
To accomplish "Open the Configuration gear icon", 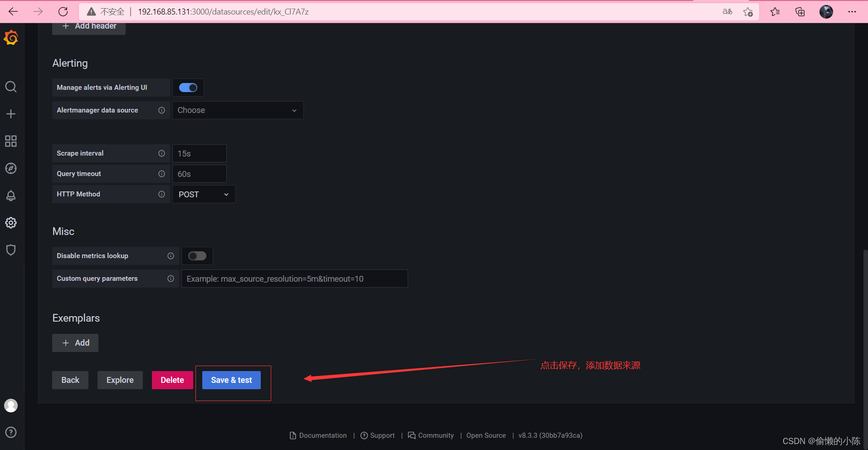I will click(11, 223).
